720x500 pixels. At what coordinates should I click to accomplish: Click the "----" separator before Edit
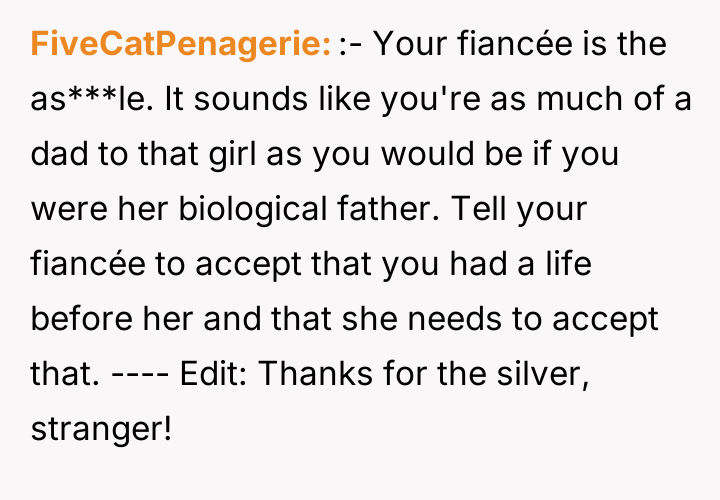[139, 375]
